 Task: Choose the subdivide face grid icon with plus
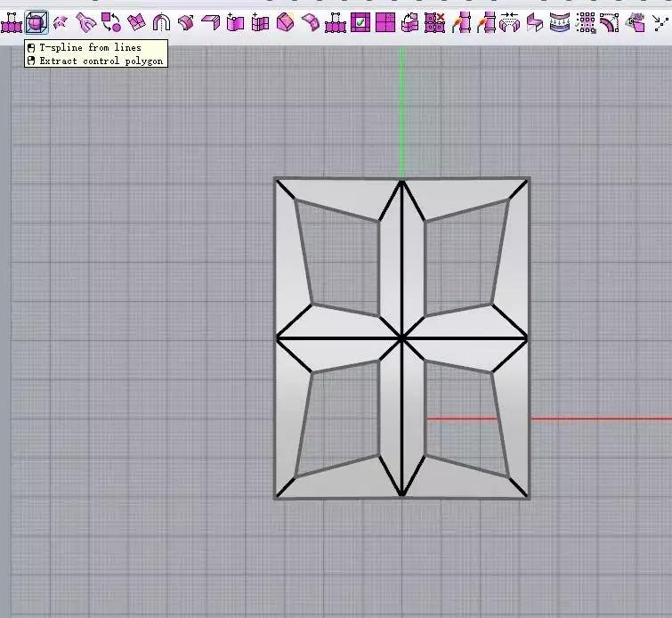260,22
